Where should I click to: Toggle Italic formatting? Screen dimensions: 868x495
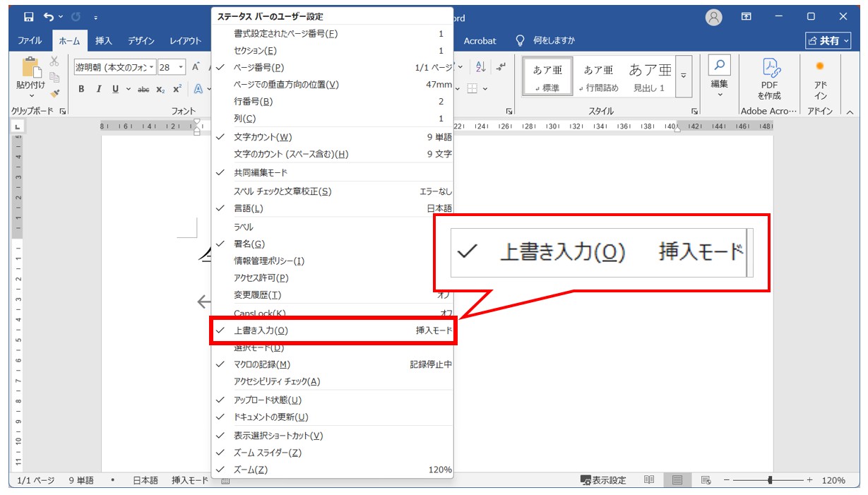click(98, 89)
